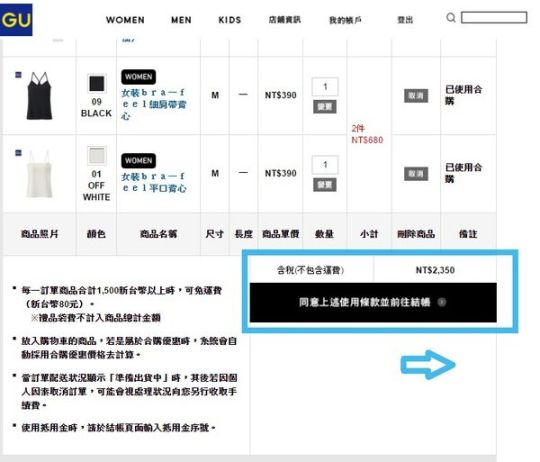This screenshot has width=540, height=462.
Task: Edit quantity field for off white camisole
Action: (325, 165)
